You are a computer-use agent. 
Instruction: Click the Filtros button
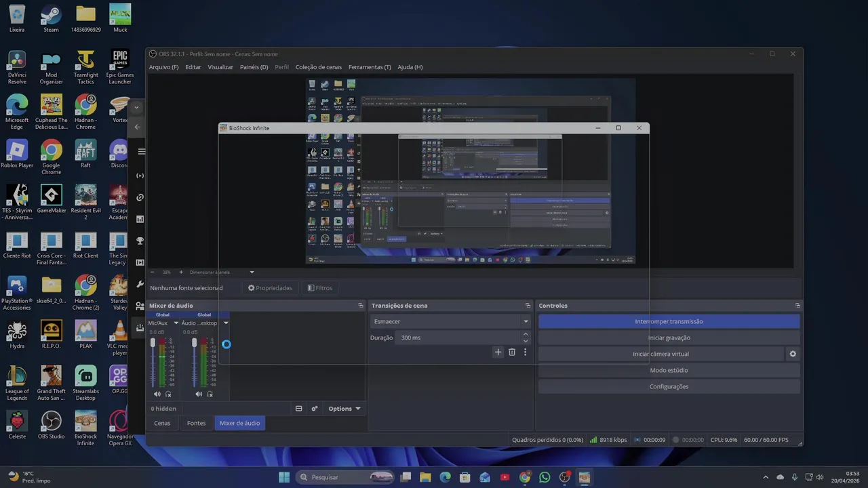click(320, 288)
